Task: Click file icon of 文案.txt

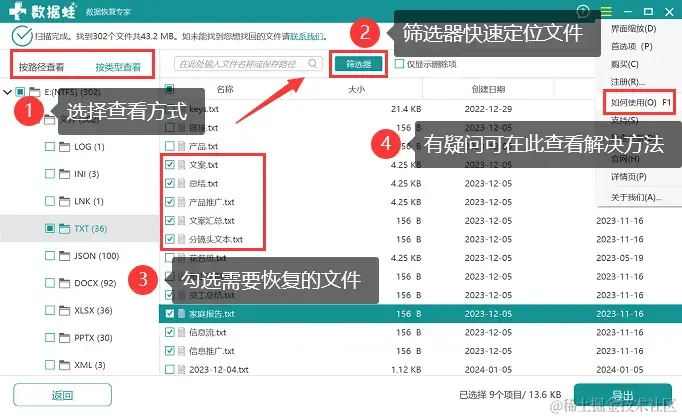Action: [182, 165]
